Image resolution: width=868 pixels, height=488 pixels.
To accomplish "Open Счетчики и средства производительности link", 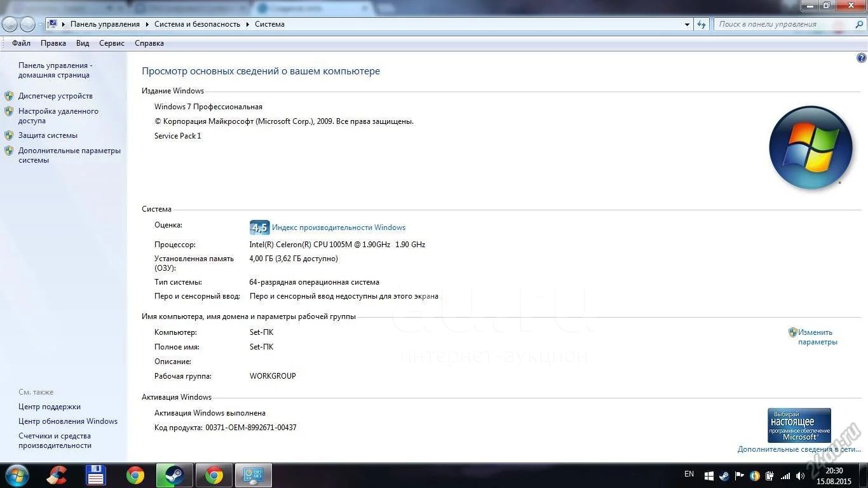I will point(55,440).
